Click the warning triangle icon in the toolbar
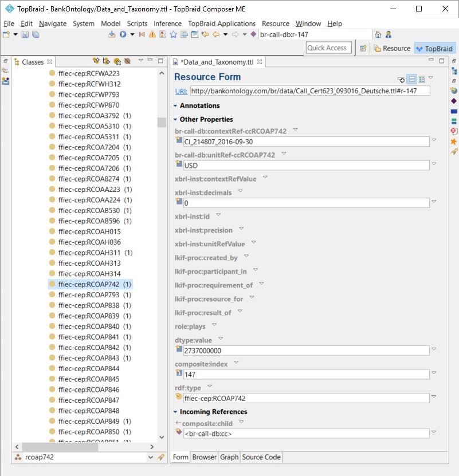The height and width of the screenshot is (476, 459). point(152,35)
